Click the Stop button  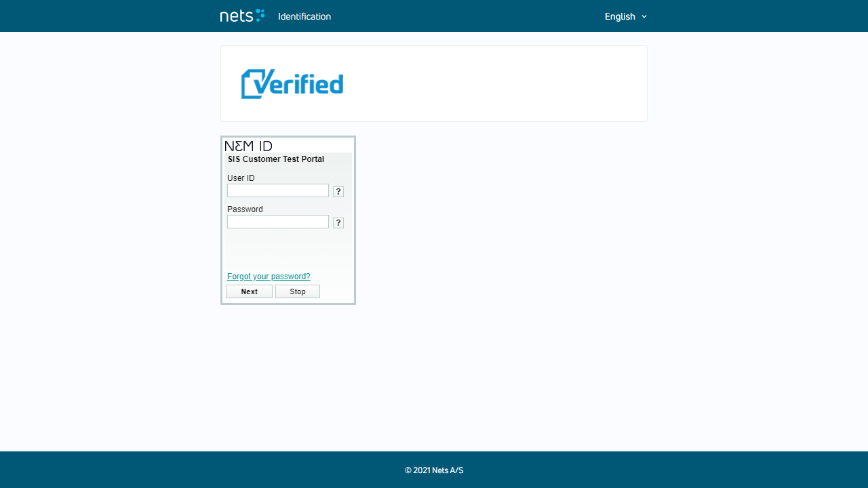(x=298, y=291)
